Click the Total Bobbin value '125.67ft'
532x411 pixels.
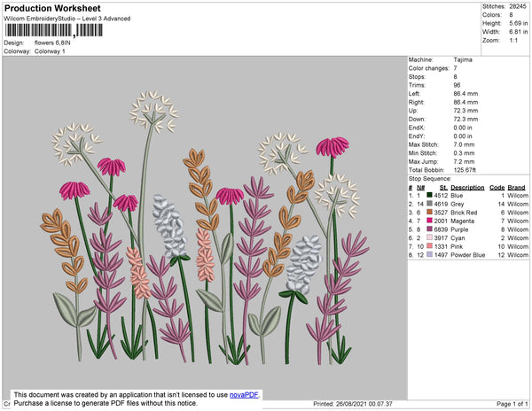465,170
